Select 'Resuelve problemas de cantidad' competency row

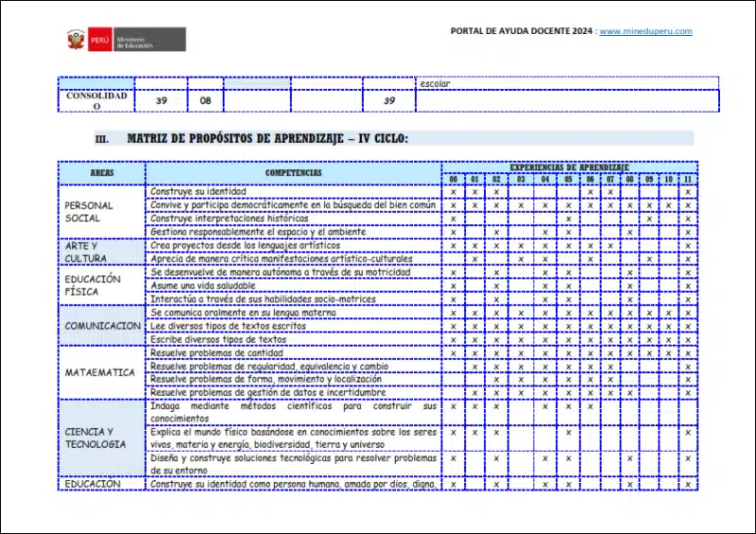(215, 353)
